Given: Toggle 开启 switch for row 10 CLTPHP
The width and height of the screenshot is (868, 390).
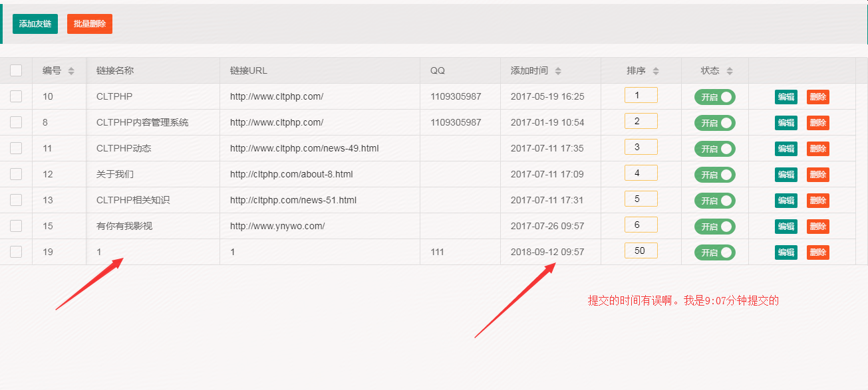Looking at the screenshot, I should [715, 97].
